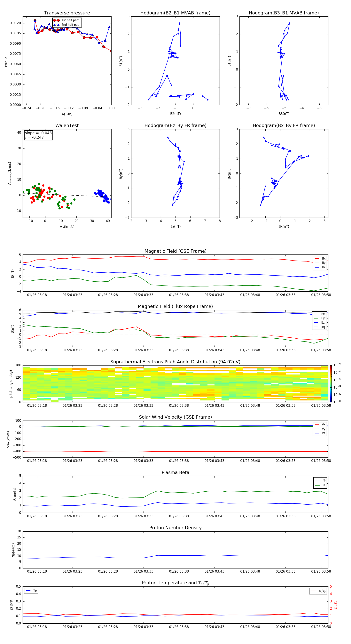The height and width of the screenshot is (644, 351).
Task: Click the "Proton Number Density" title
Action: (175, 528)
